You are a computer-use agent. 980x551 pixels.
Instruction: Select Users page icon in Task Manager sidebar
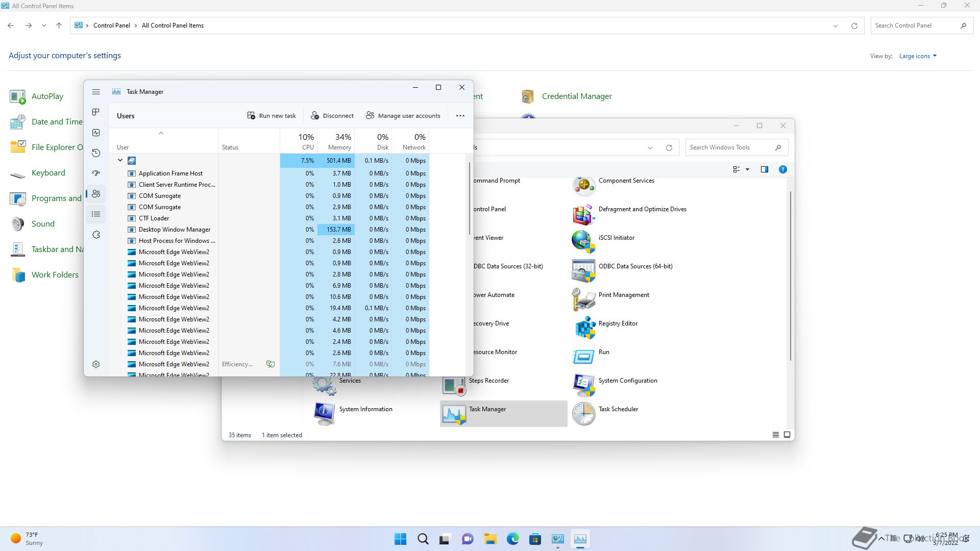[x=96, y=194]
